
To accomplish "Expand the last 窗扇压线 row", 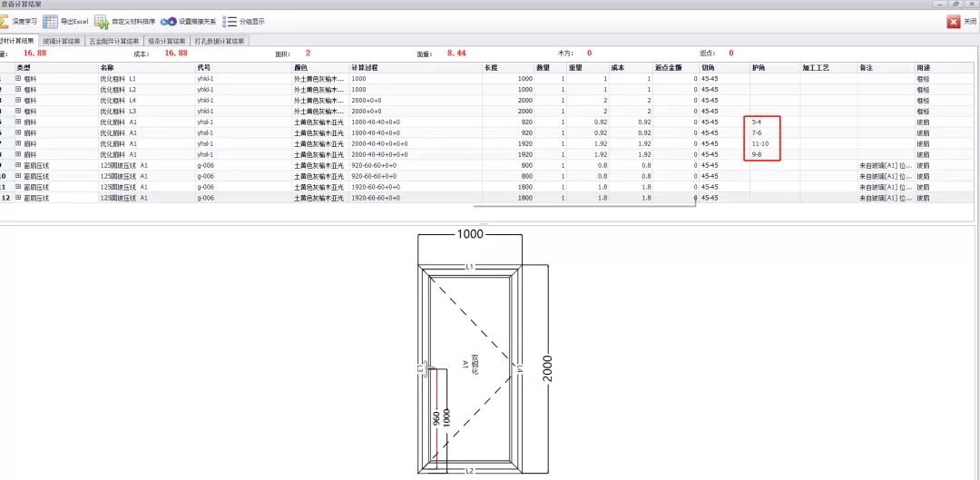I will (x=17, y=197).
